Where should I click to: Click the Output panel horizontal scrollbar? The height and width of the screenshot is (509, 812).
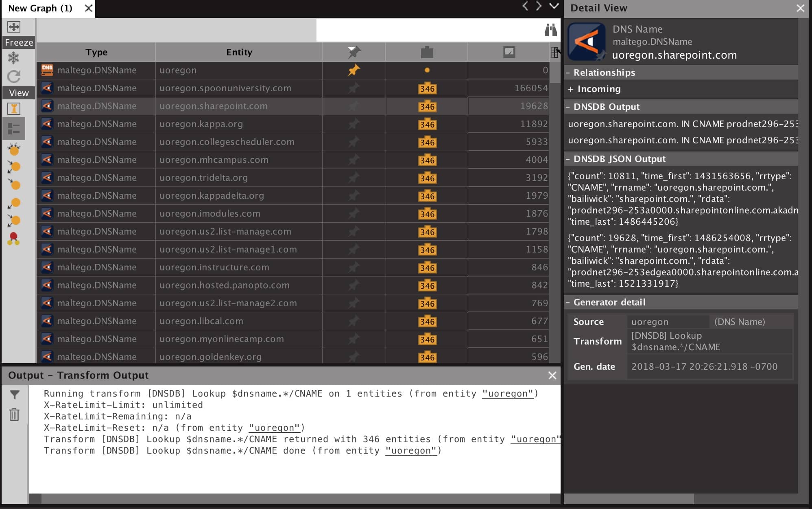pos(296,498)
